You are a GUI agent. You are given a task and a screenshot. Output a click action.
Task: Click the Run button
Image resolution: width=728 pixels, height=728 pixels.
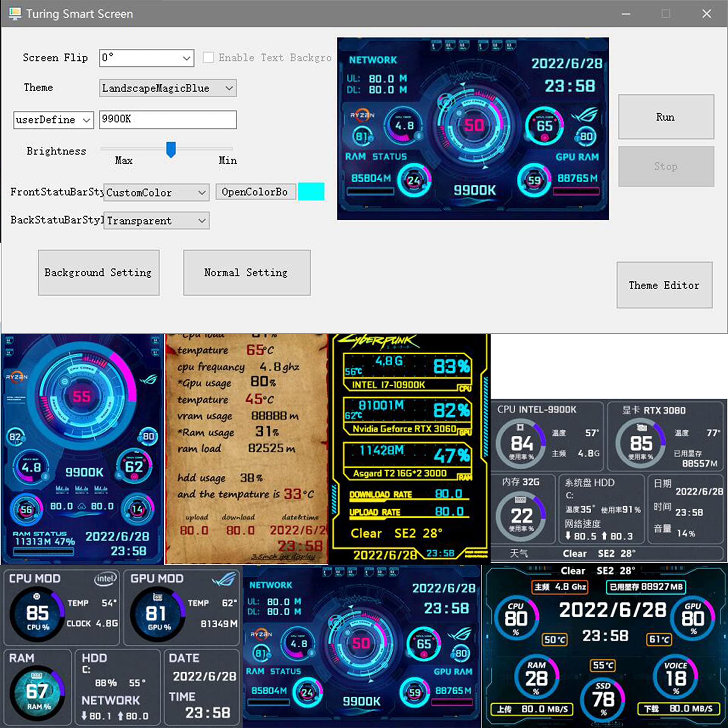click(666, 117)
